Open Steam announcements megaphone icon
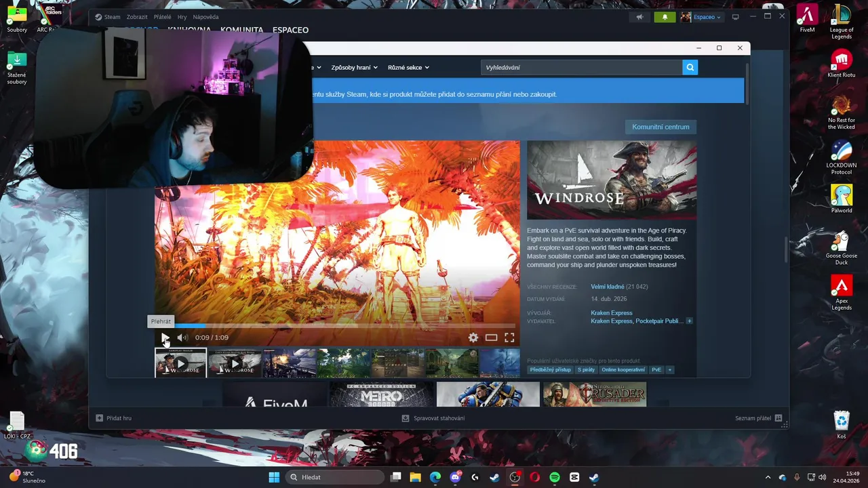 pyautogui.click(x=639, y=17)
